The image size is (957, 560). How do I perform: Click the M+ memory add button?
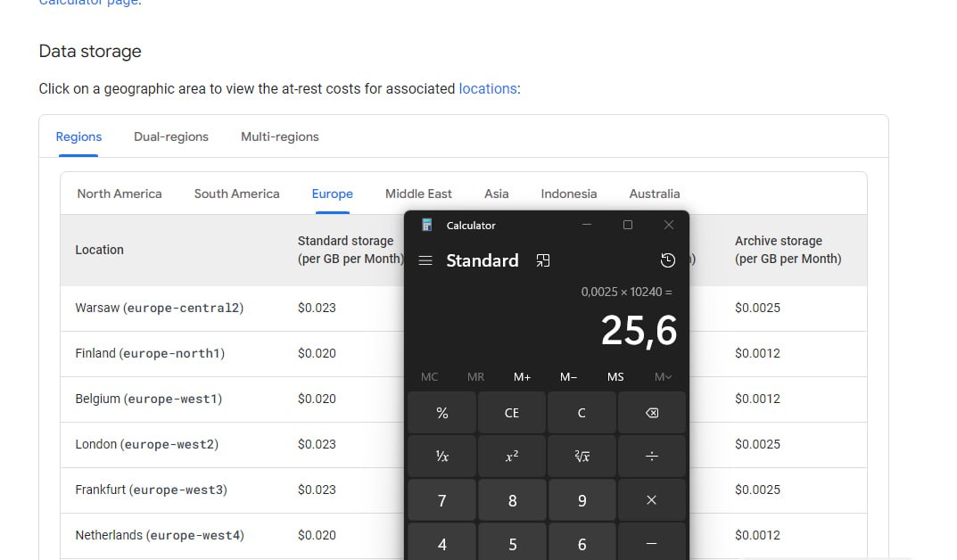522,377
